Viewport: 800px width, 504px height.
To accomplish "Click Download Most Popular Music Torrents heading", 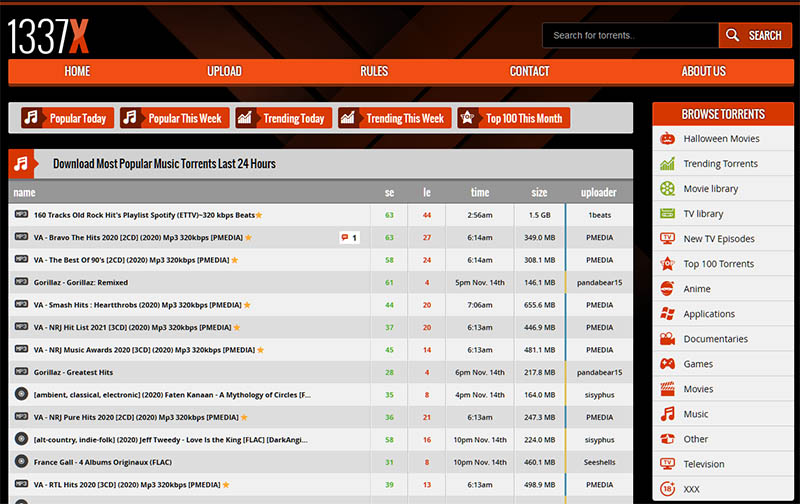I will [164, 164].
